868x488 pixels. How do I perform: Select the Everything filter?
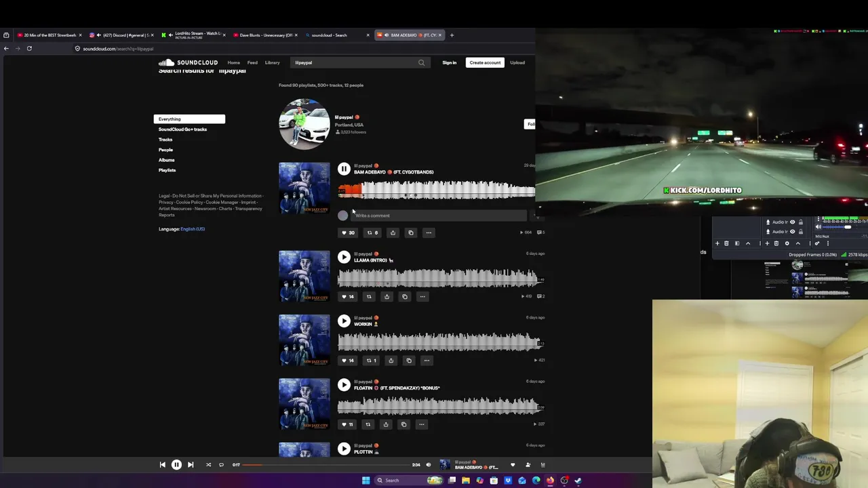point(189,119)
